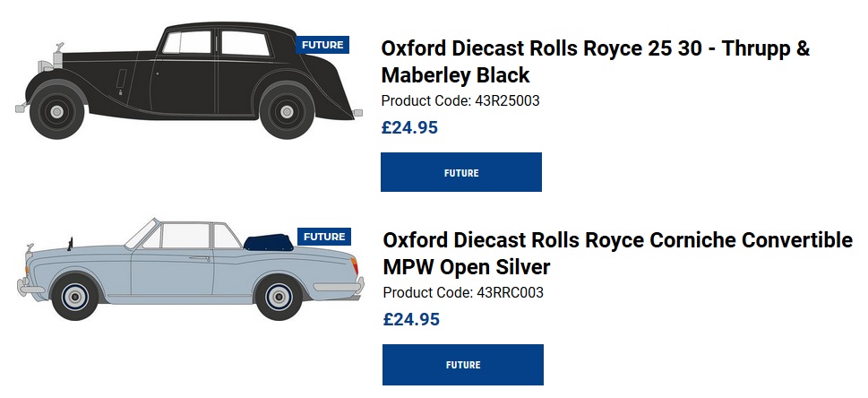Click FUTURE badge on black Rolls Royce image
Image resolution: width=868 pixels, height=398 pixels.
(x=322, y=45)
